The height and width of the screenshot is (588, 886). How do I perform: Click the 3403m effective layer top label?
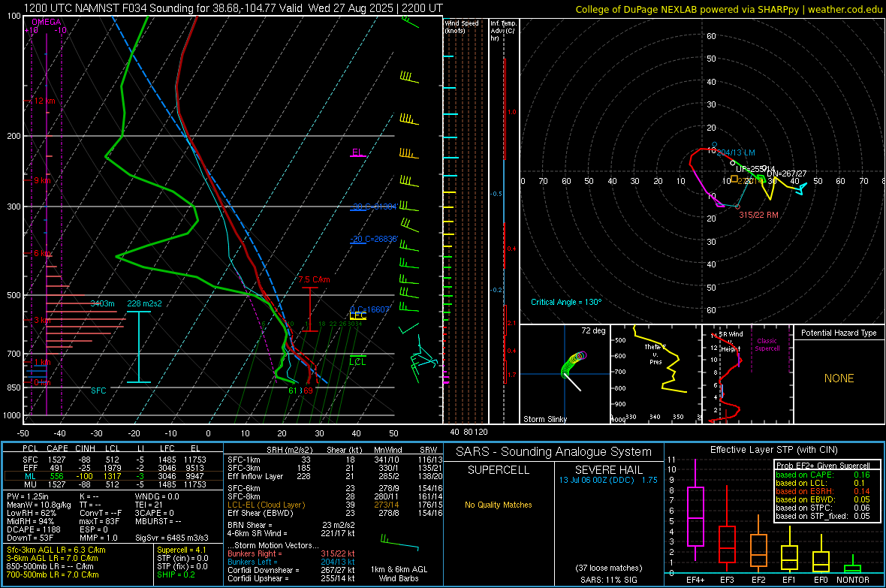[x=102, y=303]
